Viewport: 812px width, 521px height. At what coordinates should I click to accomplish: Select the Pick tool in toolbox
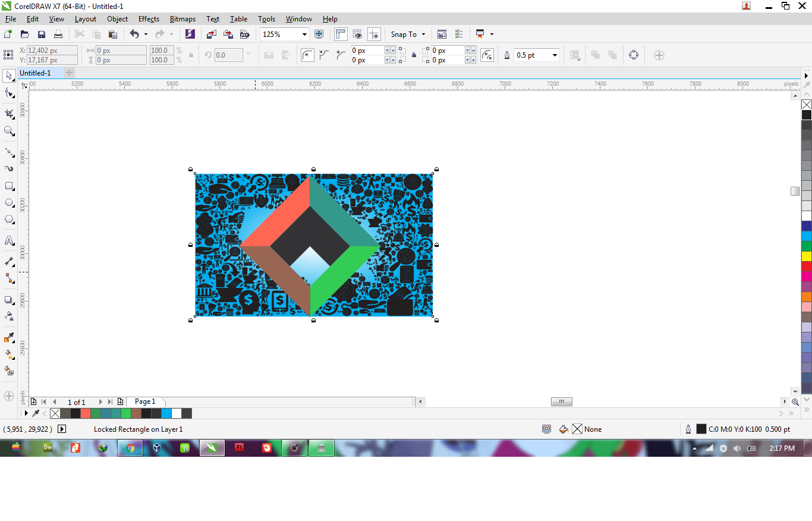coord(9,76)
